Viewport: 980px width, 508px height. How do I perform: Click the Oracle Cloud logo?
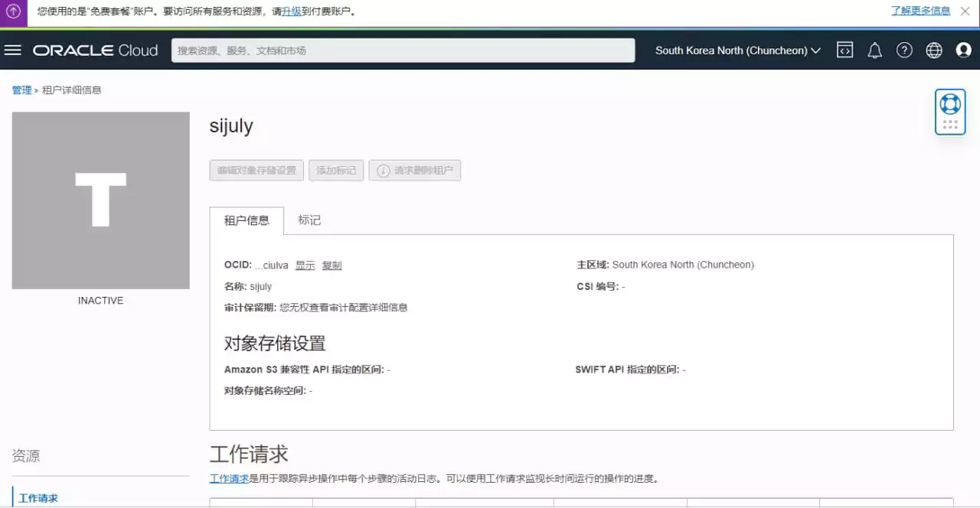95,50
